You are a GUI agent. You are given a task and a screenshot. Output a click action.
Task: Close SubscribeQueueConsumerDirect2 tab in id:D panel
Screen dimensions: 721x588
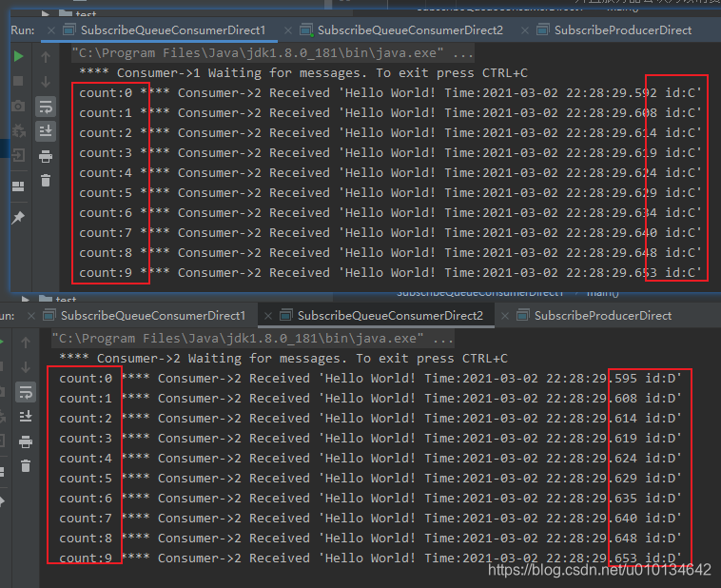click(268, 316)
